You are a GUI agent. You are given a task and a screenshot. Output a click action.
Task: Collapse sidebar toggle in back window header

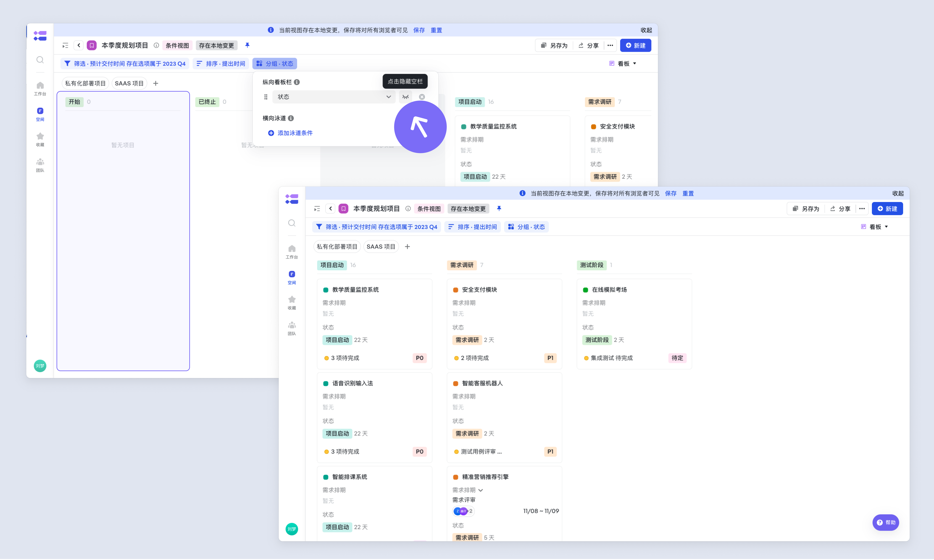point(65,45)
